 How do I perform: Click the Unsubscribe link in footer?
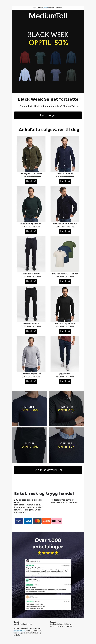point(19,630)
